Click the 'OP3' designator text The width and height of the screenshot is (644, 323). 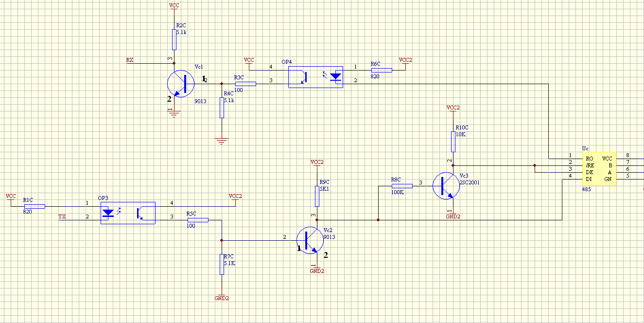(103, 198)
